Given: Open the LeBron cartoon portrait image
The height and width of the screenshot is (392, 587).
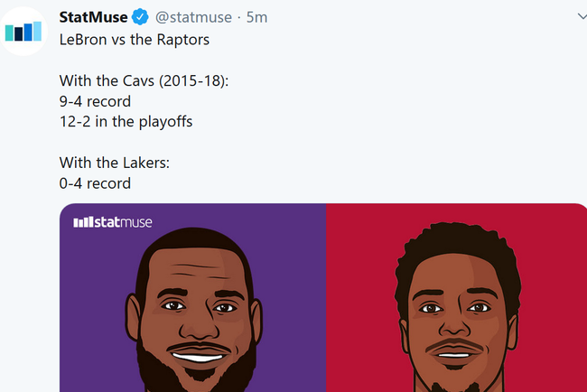Looking at the screenshot, I should pos(193,310).
